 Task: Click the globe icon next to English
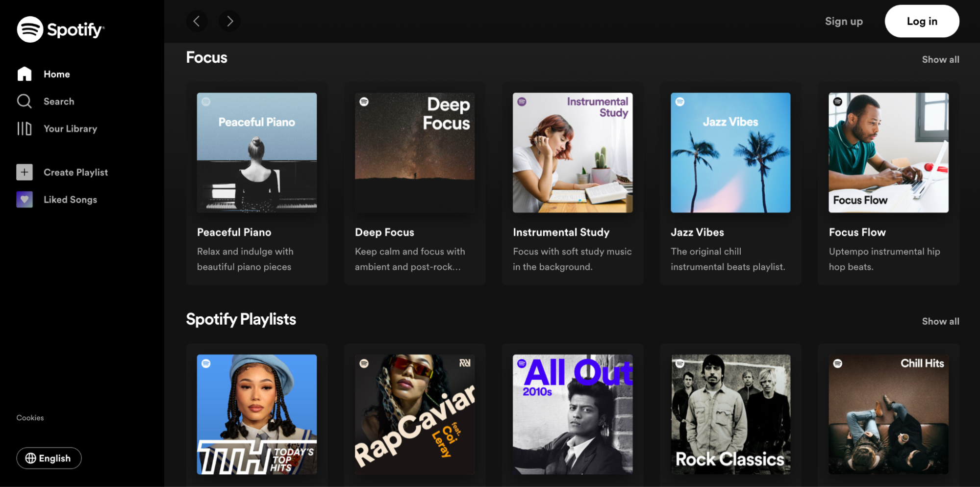pyautogui.click(x=30, y=458)
